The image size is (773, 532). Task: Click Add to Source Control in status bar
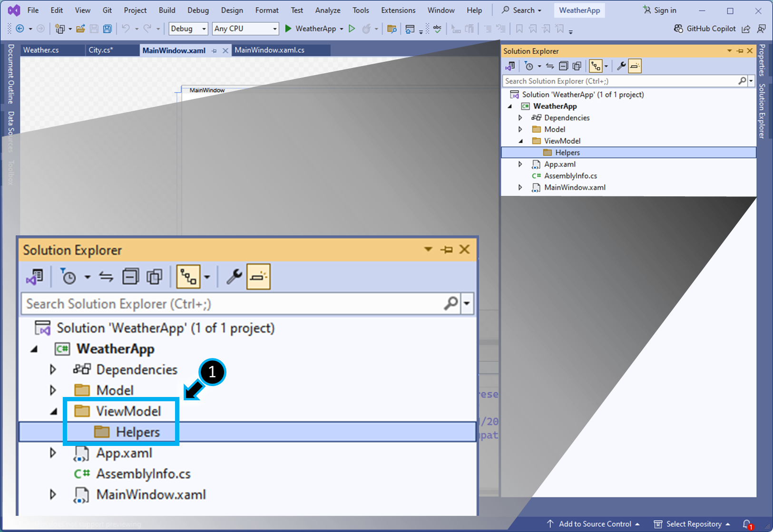[x=593, y=524]
